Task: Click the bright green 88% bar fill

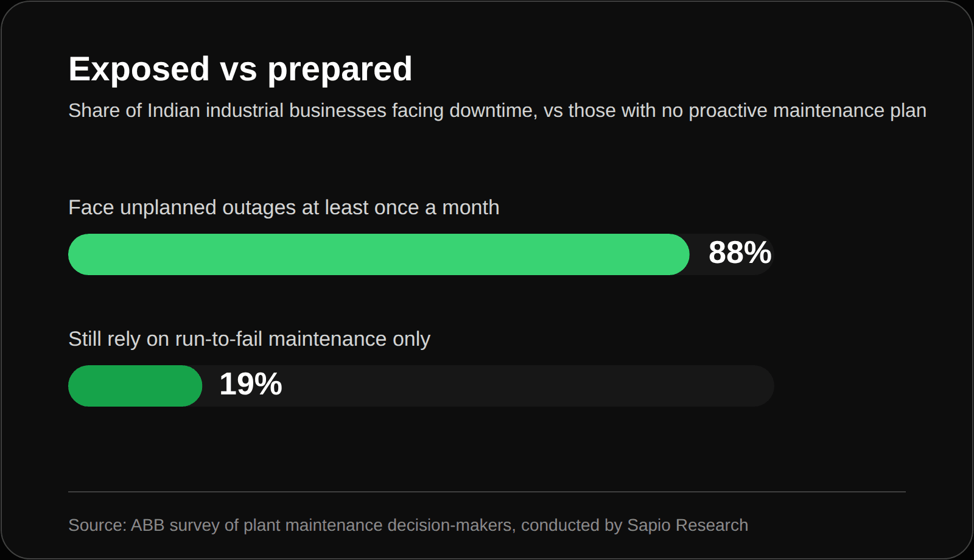Action: coord(379,254)
